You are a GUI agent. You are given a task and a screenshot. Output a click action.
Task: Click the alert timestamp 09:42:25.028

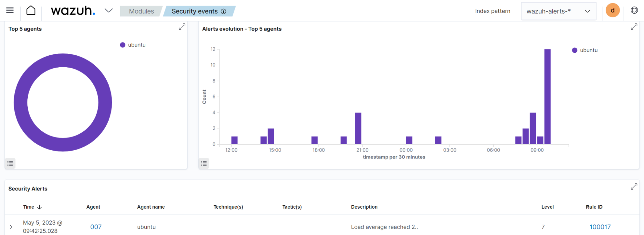[x=40, y=231]
